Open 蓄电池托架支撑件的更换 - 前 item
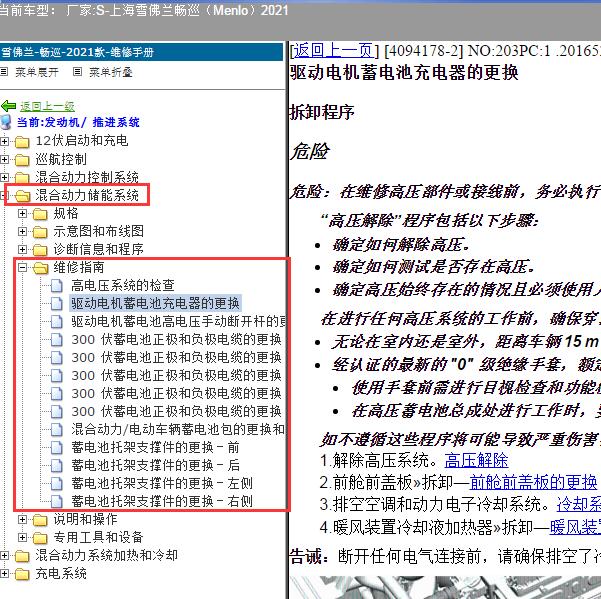The height and width of the screenshot is (599, 601). 155,448
